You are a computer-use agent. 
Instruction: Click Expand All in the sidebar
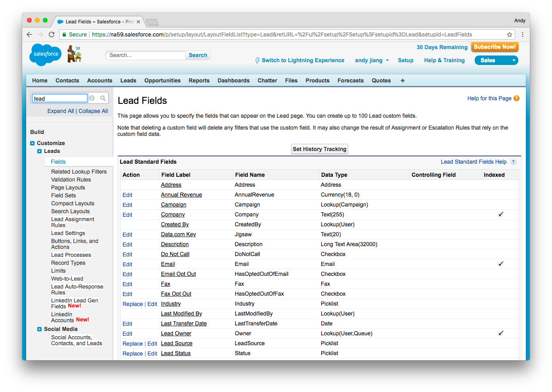(61, 111)
